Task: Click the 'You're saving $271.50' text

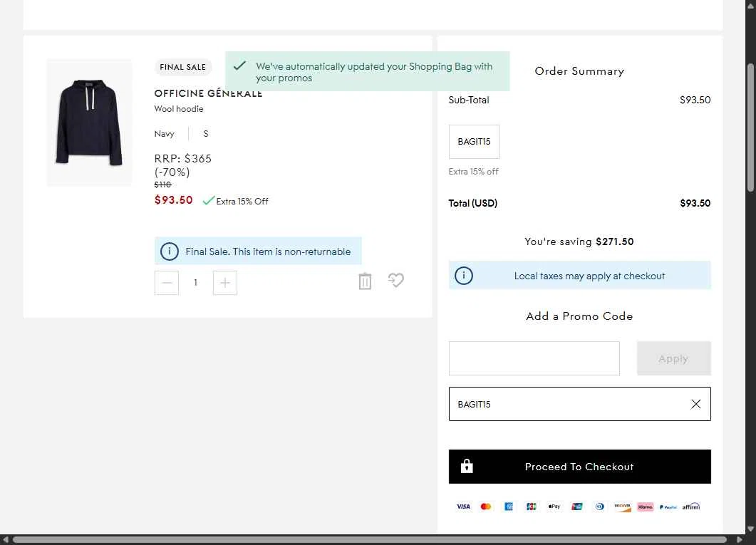Action: point(579,242)
